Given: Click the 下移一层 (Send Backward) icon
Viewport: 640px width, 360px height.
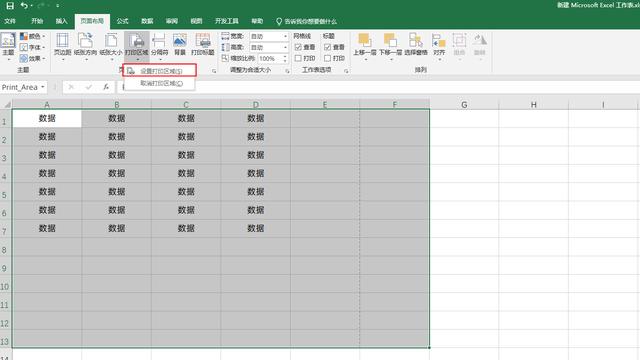Looking at the screenshot, I should click(390, 40).
